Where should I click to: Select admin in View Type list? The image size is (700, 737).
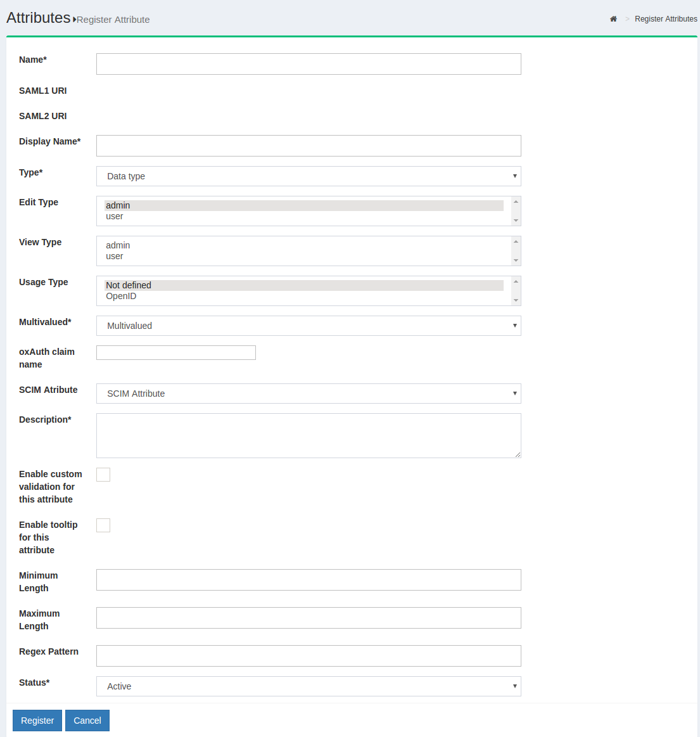pos(118,245)
